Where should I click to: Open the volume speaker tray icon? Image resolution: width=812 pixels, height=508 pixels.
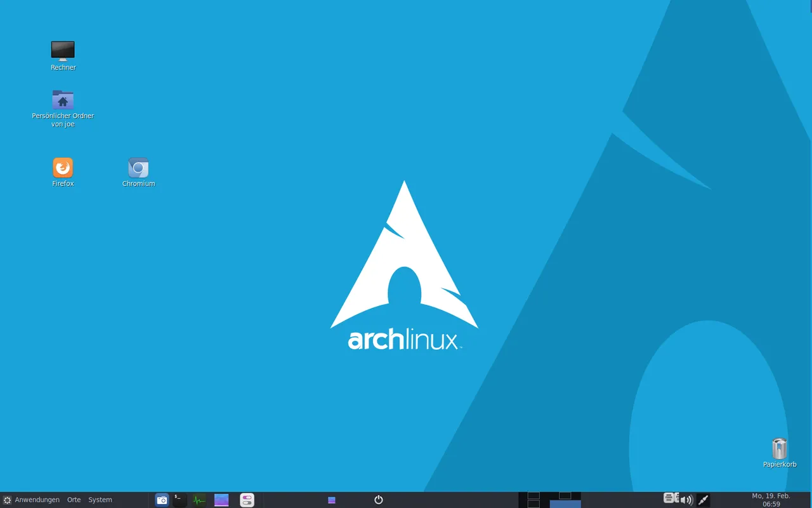686,500
